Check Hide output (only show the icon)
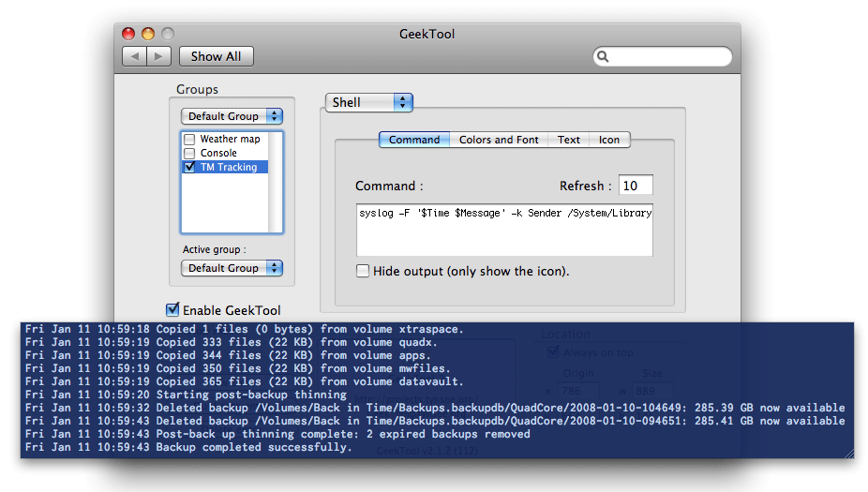This screenshot has height=492, width=868. [x=363, y=271]
